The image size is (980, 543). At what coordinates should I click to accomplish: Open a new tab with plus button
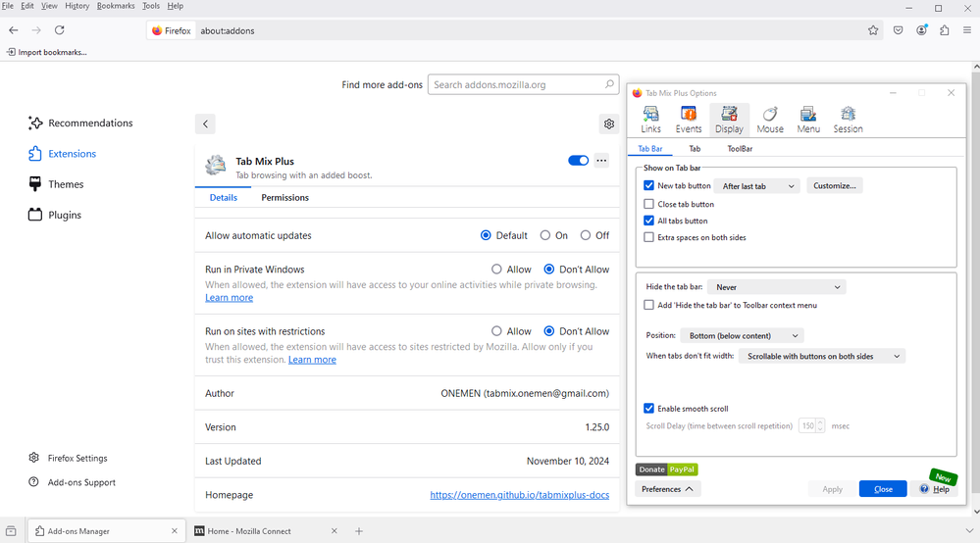point(359,531)
